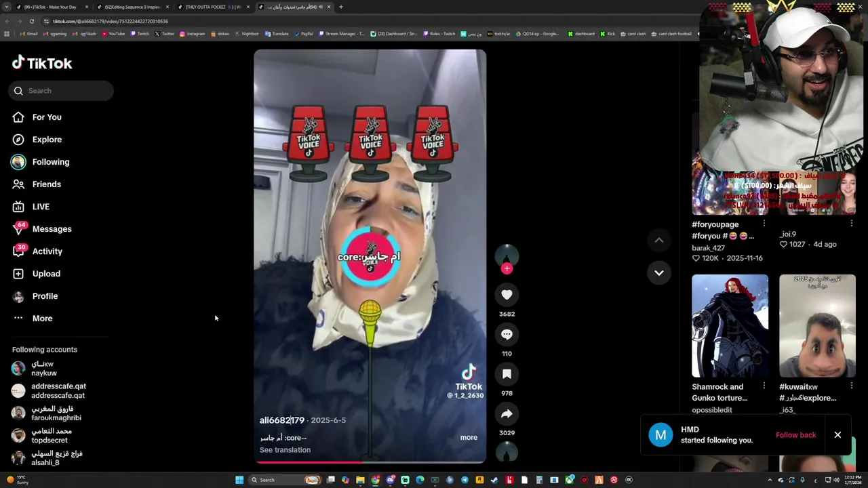Open the Kick bookmark
The height and width of the screenshot is (488, 868).
pyautogui.click(x=608, y=34)
